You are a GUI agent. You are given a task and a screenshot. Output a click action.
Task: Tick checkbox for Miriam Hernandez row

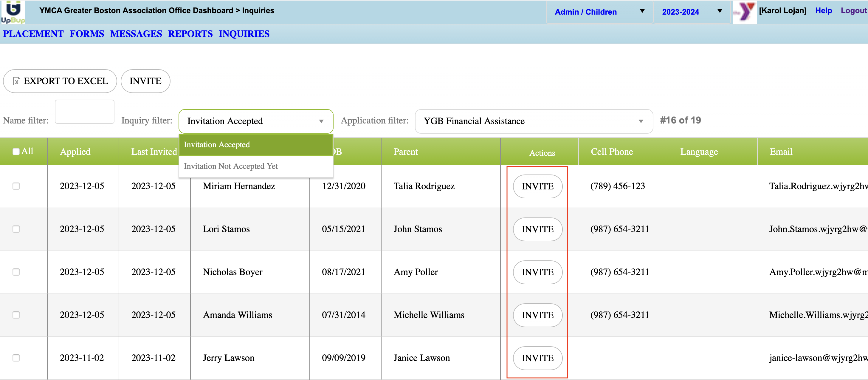click(16, 186)
